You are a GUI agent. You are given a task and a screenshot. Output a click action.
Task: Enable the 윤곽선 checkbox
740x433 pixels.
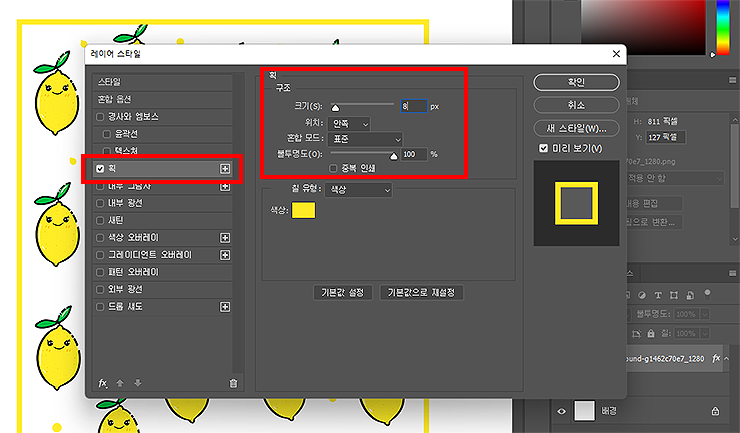click(x=107, y=134)
